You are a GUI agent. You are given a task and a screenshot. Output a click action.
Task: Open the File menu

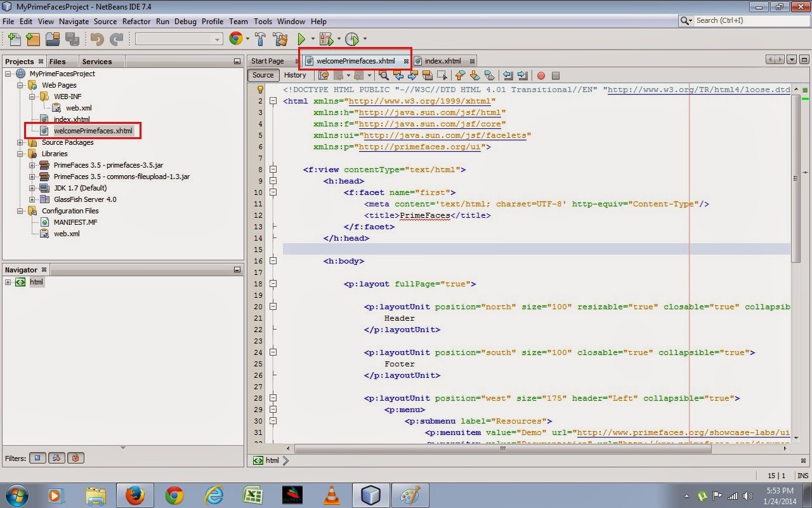click(8, 21)
